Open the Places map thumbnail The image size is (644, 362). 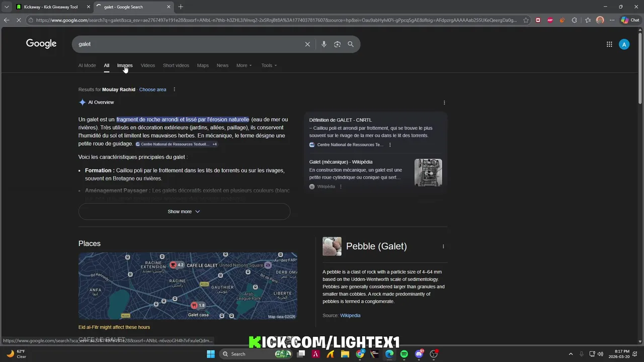188,286
